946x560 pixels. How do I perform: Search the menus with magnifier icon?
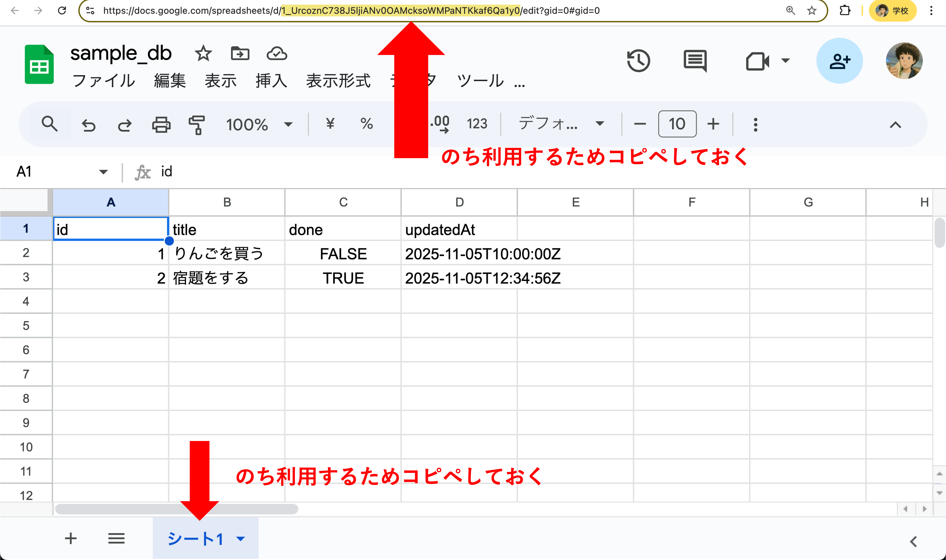click(49, 124)
